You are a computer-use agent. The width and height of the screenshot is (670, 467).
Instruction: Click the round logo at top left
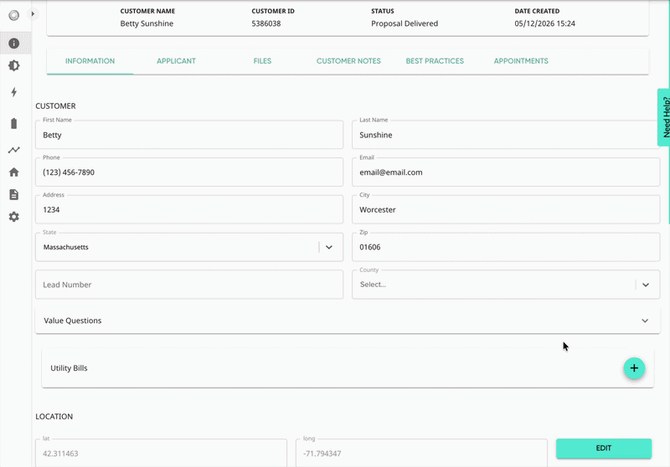(14, 15)
